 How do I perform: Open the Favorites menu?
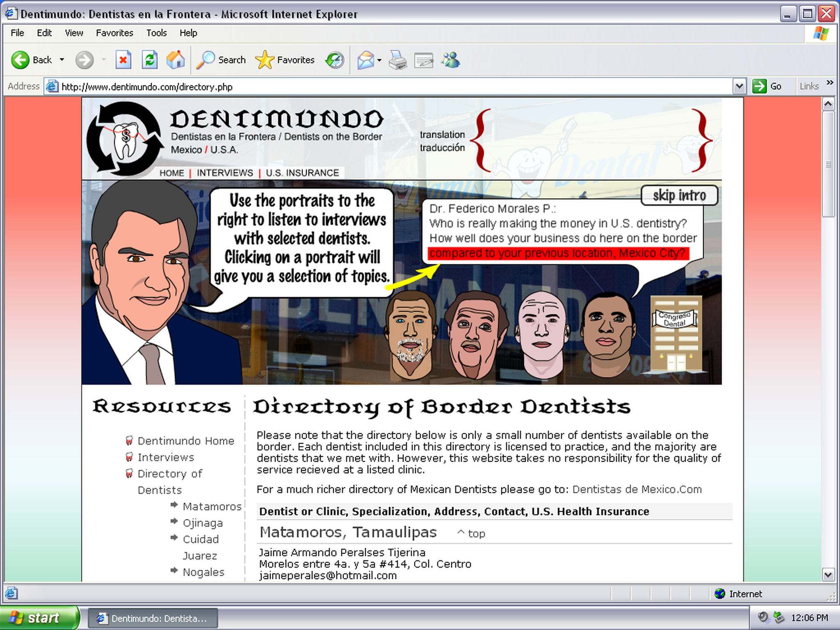point(114,33)
